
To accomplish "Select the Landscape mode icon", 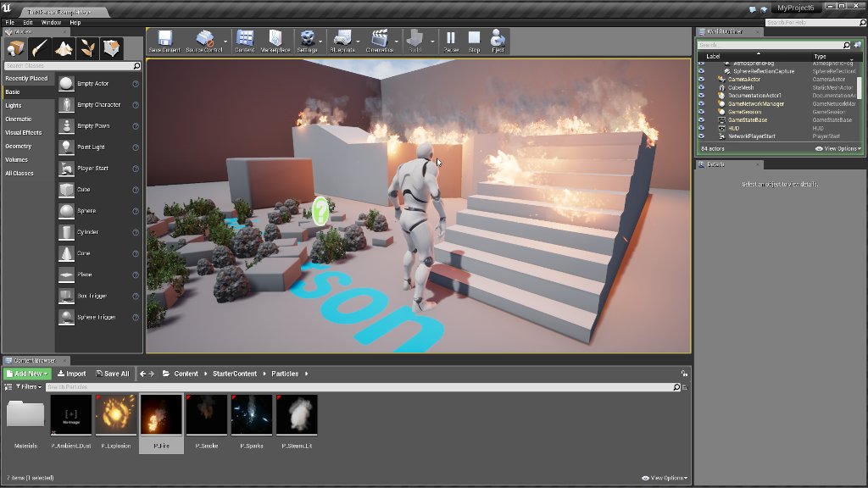I will 64,48.
